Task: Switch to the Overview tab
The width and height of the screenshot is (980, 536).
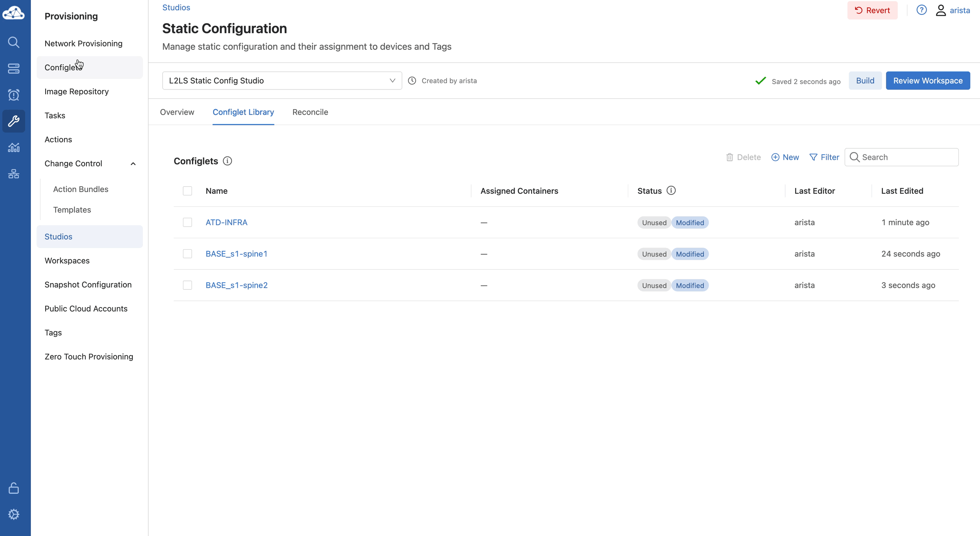Action: 177,112
